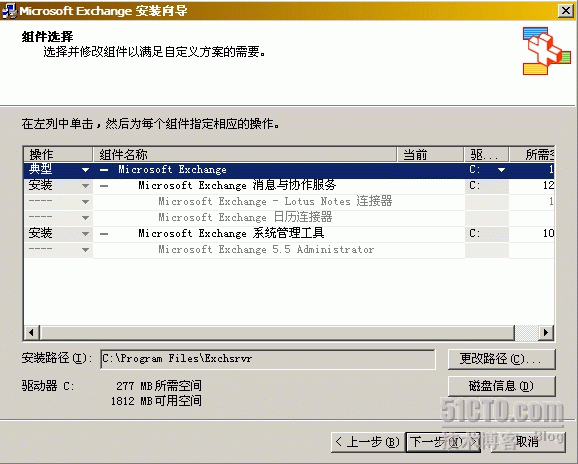Select the Microsoft Exchange root row
The image size is (578, 464).
289,170
